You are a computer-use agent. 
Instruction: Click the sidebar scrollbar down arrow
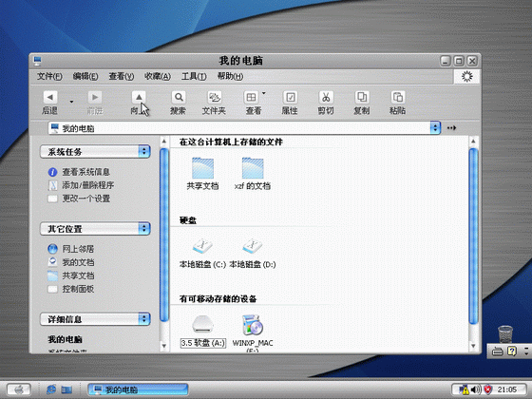(x=164, y=346)
